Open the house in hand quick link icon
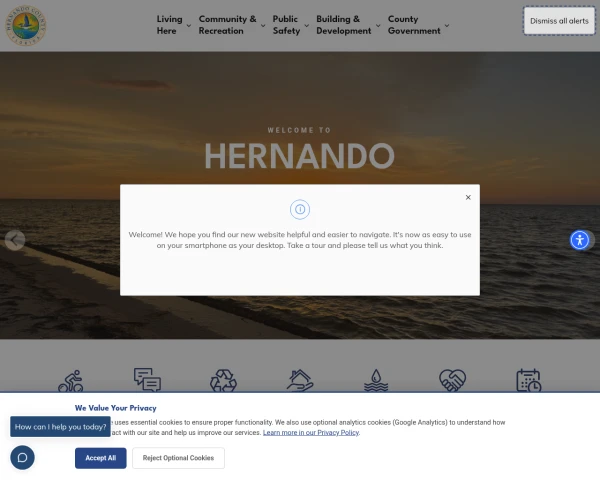This screenshot has height=480, width=600. 300,380
